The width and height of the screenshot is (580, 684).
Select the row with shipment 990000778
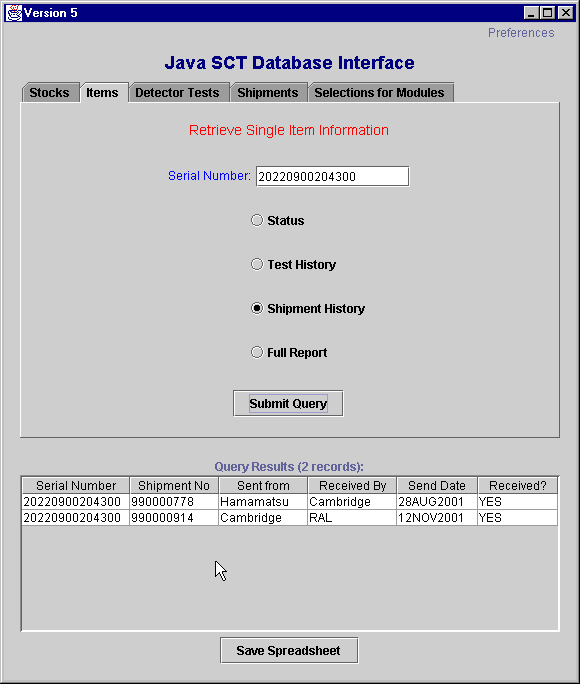(x=290, y=502)
